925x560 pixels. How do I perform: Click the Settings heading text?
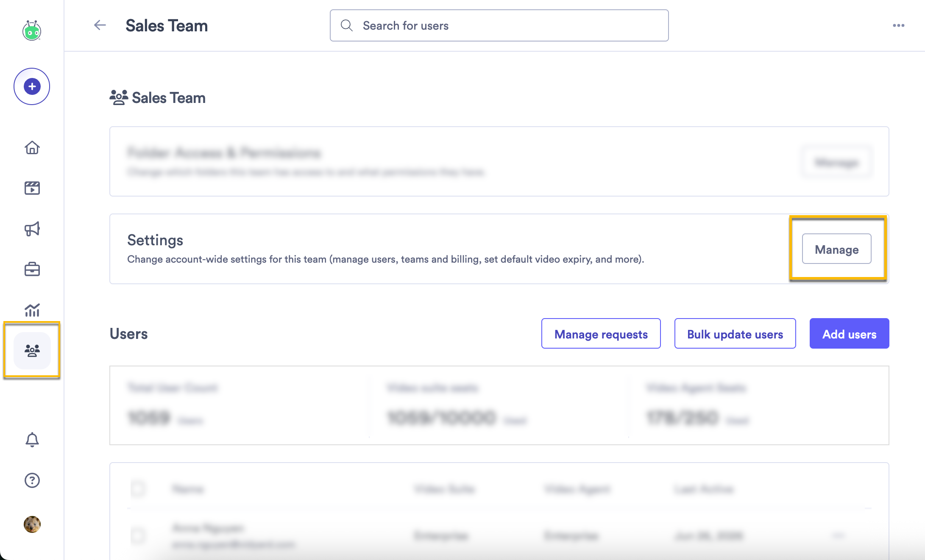coord(155,240)
